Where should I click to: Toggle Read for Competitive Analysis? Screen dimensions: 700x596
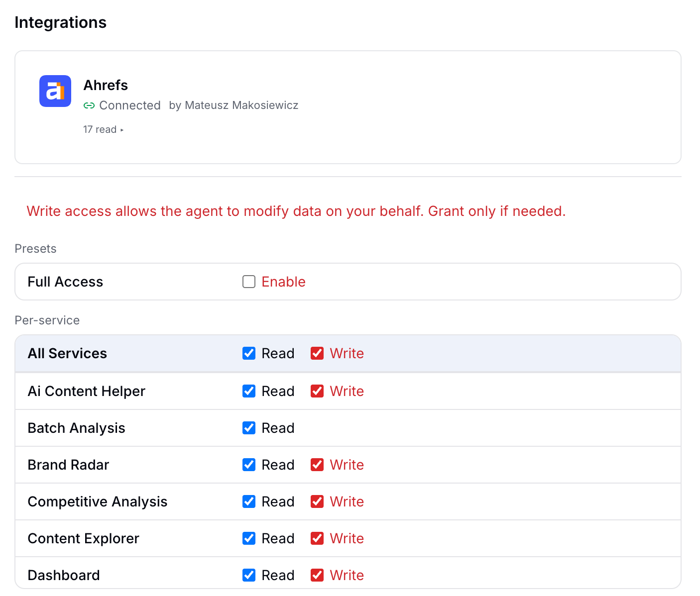click(x=249, y=501)
